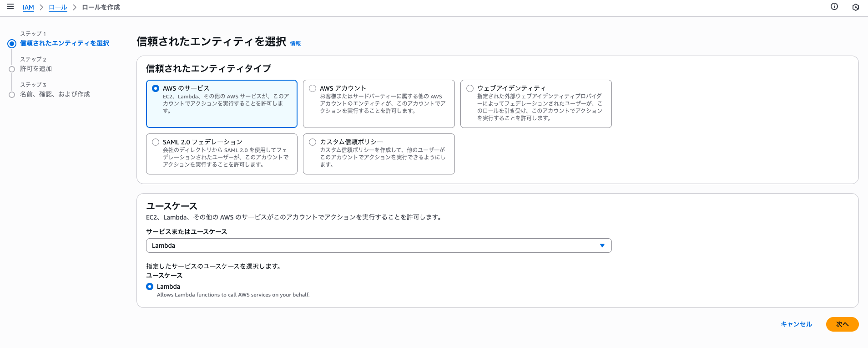The width and height of the screenshot is (868, 348).
Task: Open the 情報 info link beside heading
Action: 295,44
